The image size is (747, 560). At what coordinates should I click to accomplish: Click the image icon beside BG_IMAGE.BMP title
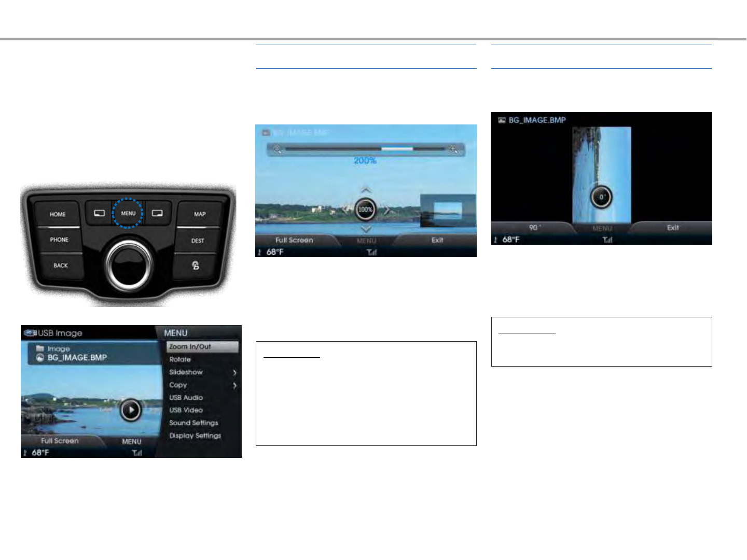tap(502, 120)
